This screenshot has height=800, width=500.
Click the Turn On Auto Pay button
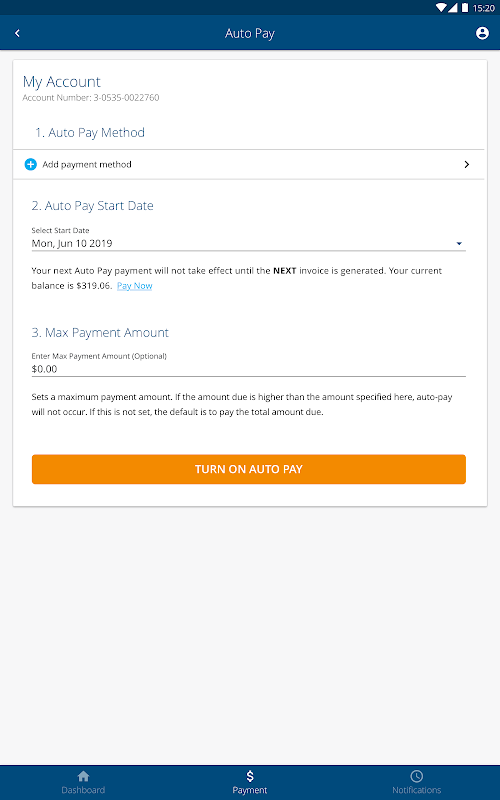248,469
